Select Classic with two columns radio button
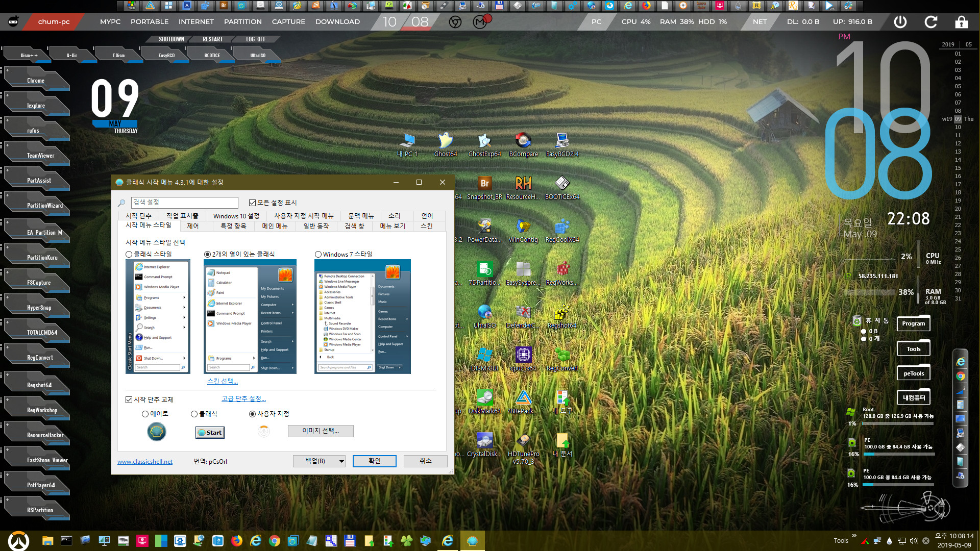 coord(207,254)
